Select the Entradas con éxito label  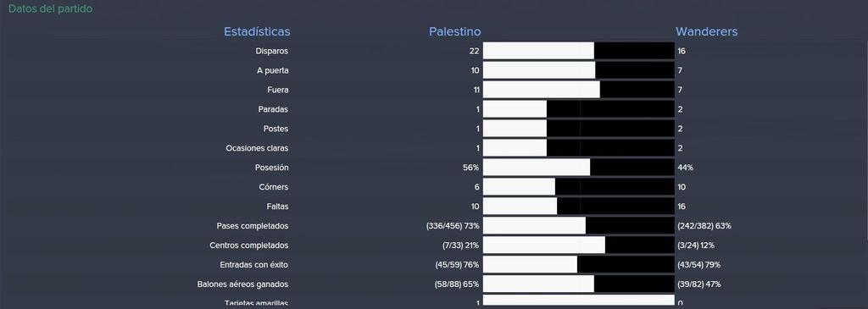coord(254,265)
